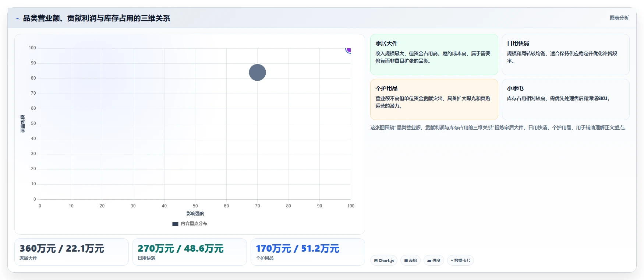Click the 数据卡片 tag chip

pos(460,260)
